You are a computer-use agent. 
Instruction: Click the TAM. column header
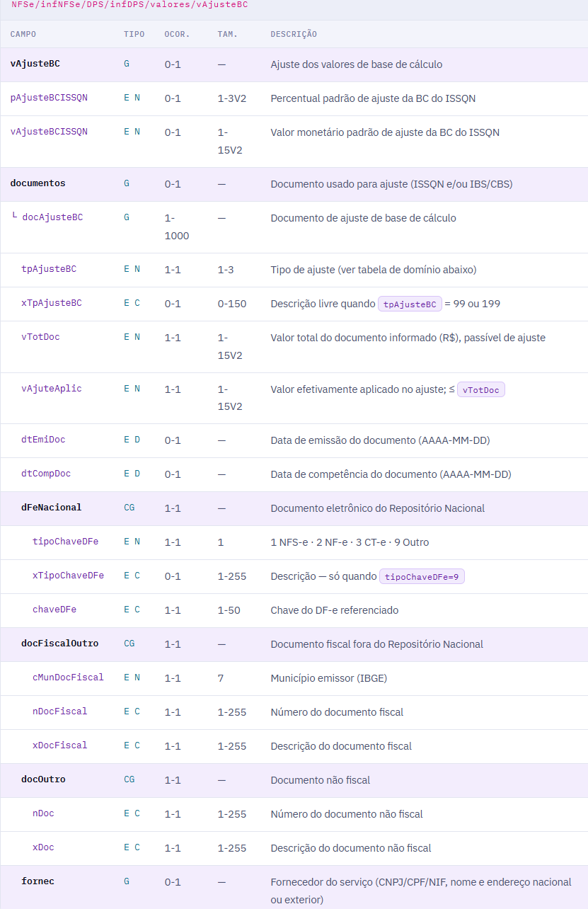[x=227, y=34]
